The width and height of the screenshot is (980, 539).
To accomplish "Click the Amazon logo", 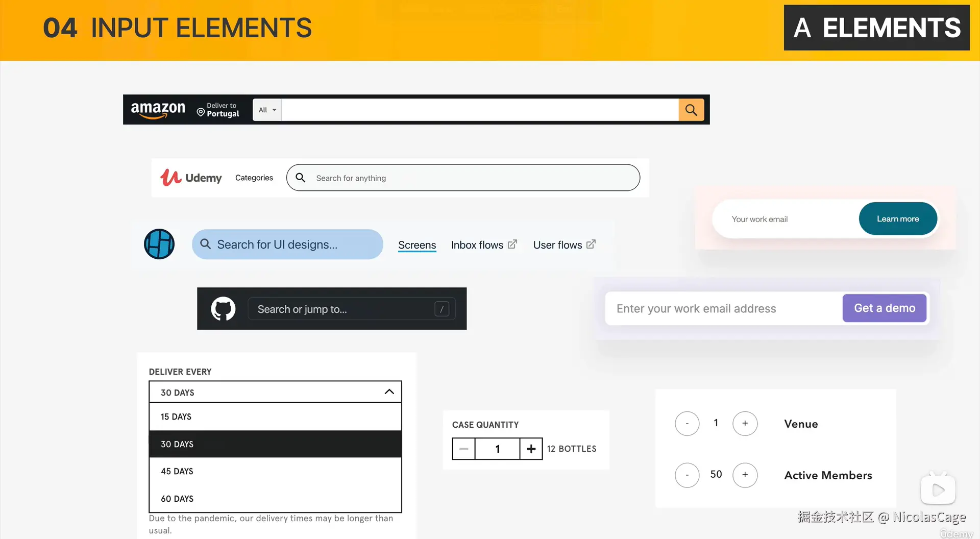I will (x=158, y=110).
